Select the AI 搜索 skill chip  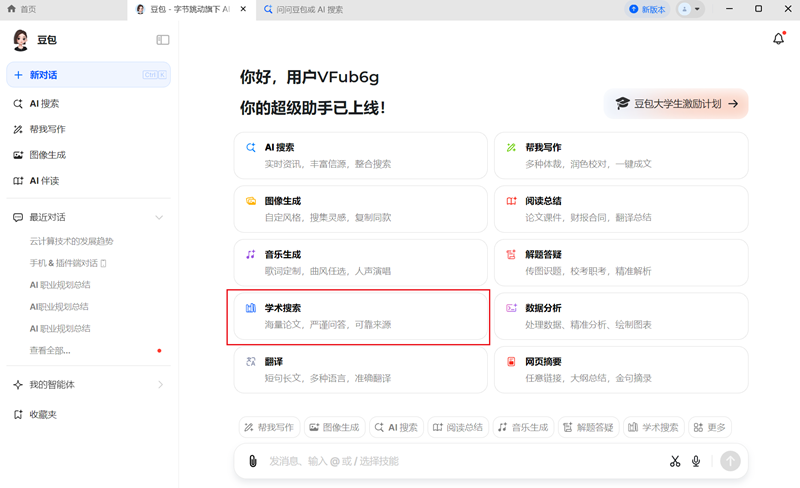396,427
